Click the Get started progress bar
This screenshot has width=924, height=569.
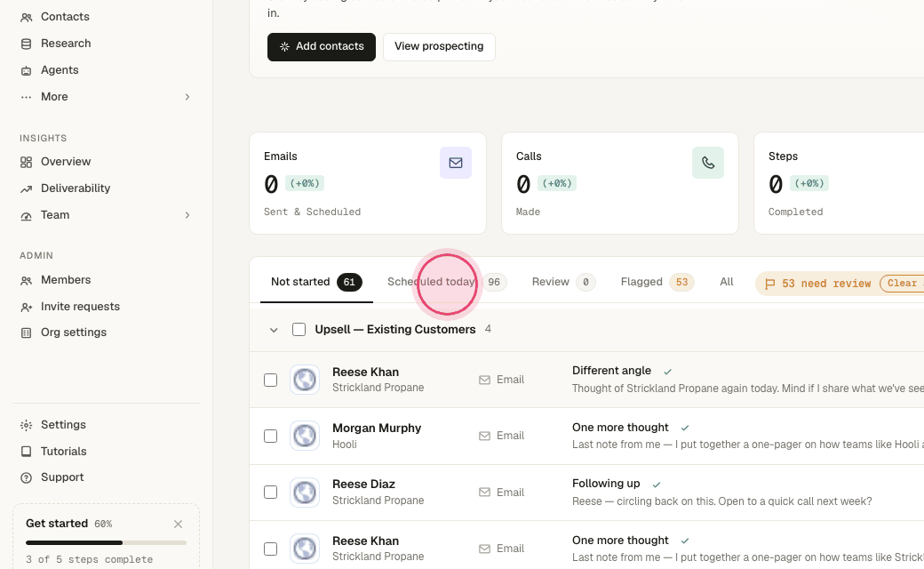(x=106, y=542)
